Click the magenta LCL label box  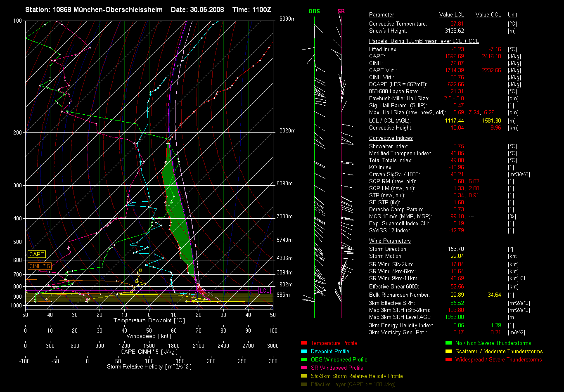[264, 291]
